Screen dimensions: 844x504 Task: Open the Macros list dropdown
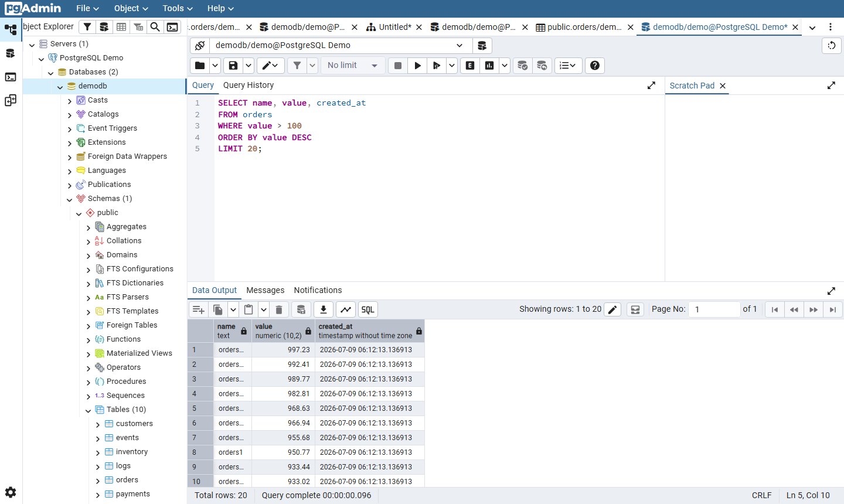568,66
